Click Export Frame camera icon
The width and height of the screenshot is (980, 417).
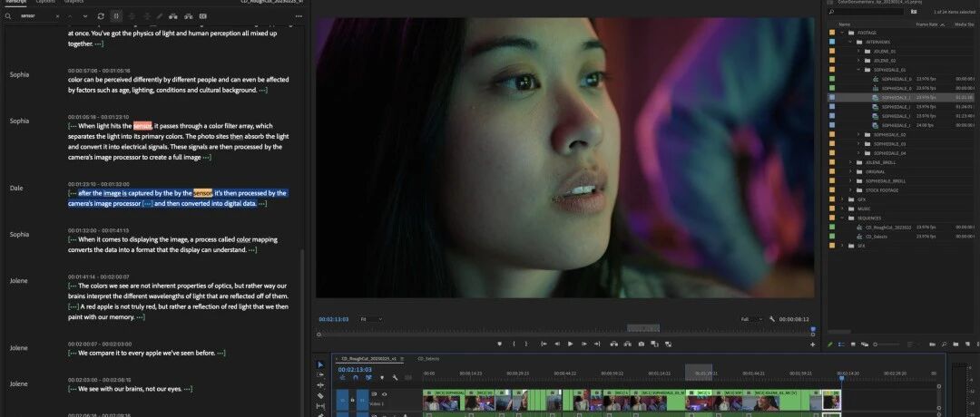click(642, 344)
